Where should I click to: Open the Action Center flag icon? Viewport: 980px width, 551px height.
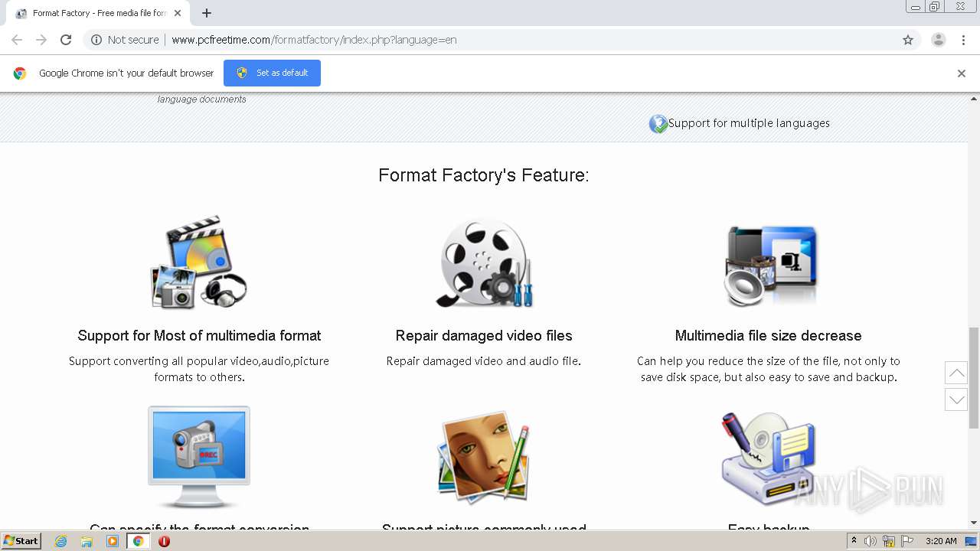tap(907, 541)
